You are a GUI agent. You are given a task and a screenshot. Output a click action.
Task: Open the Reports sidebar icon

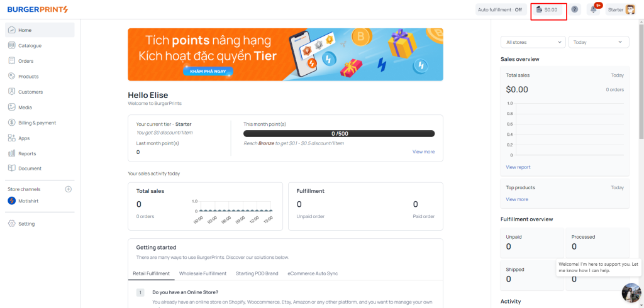click(11, 153)
